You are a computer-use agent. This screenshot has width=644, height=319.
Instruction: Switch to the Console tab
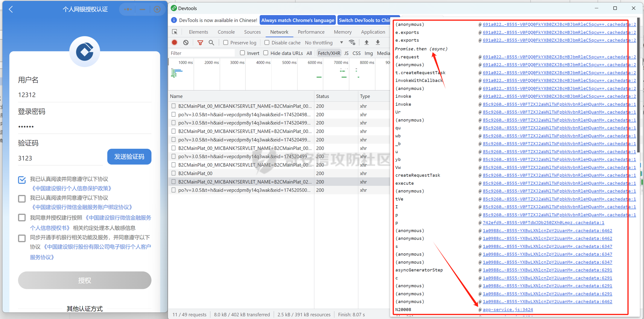(226, 32)
